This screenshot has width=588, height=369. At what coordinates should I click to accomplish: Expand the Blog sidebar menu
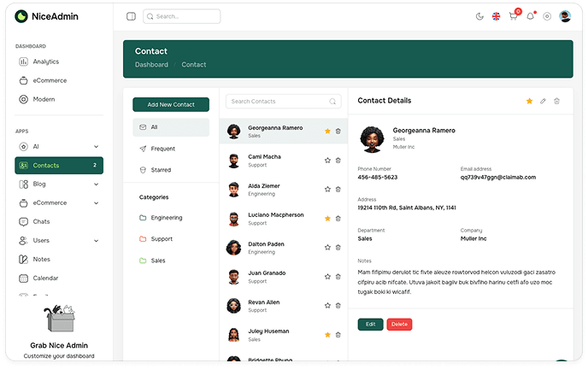pos(96,184)
